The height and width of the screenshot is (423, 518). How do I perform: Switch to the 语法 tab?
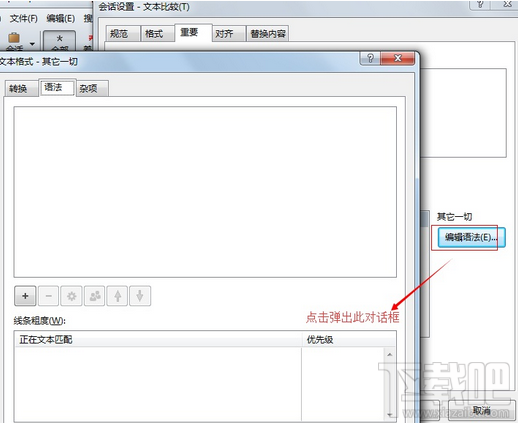(x=57, y=87)
